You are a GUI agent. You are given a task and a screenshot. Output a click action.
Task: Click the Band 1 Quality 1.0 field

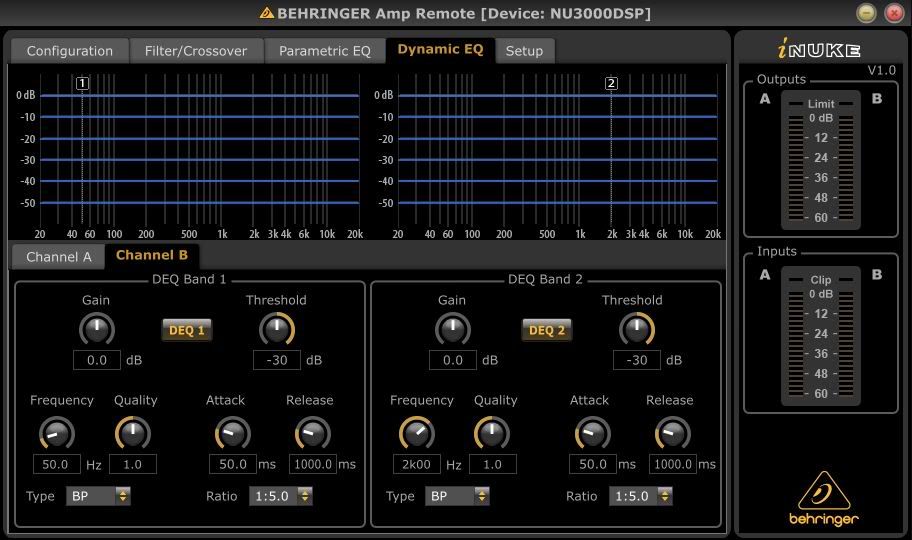pos(133,464)
